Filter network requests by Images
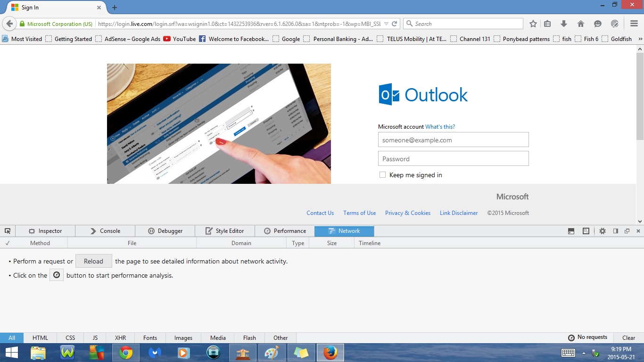 point(183,337)
